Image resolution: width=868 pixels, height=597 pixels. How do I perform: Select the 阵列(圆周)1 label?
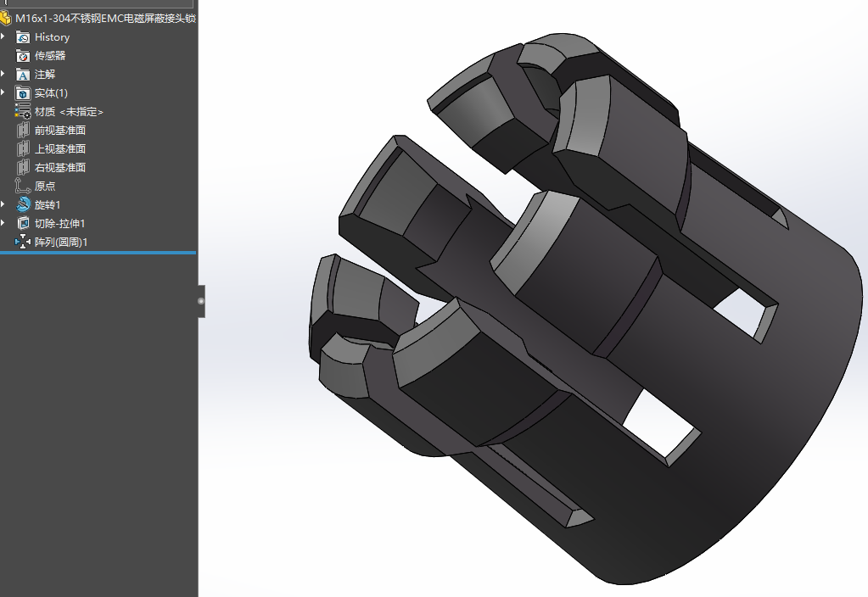coord(61,243)
